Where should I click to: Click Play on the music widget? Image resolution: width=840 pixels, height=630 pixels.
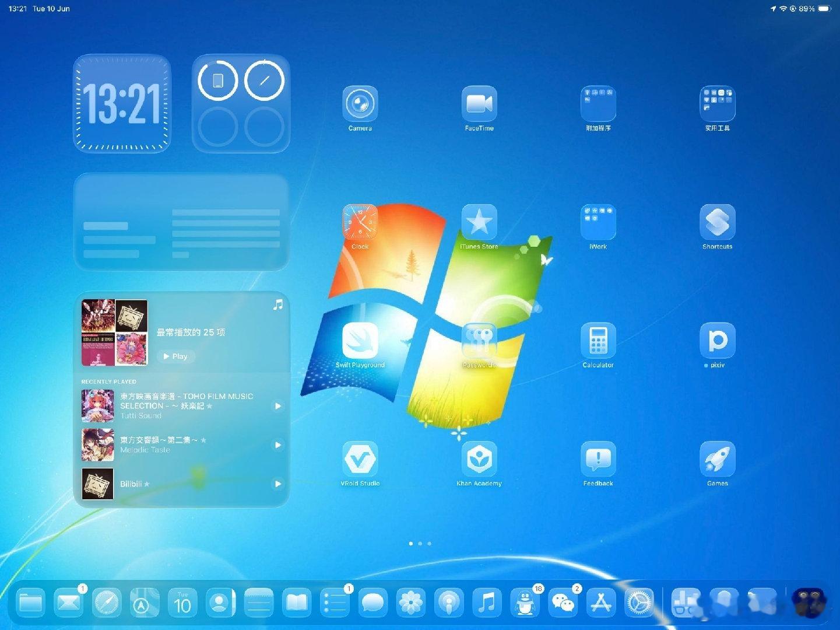tap(175, 356)
